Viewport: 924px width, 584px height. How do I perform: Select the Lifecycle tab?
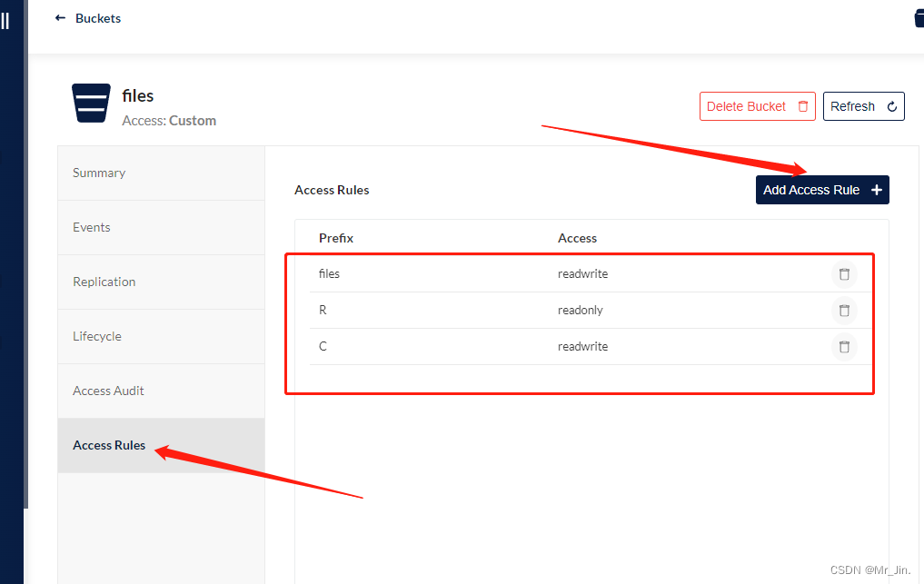97,336
